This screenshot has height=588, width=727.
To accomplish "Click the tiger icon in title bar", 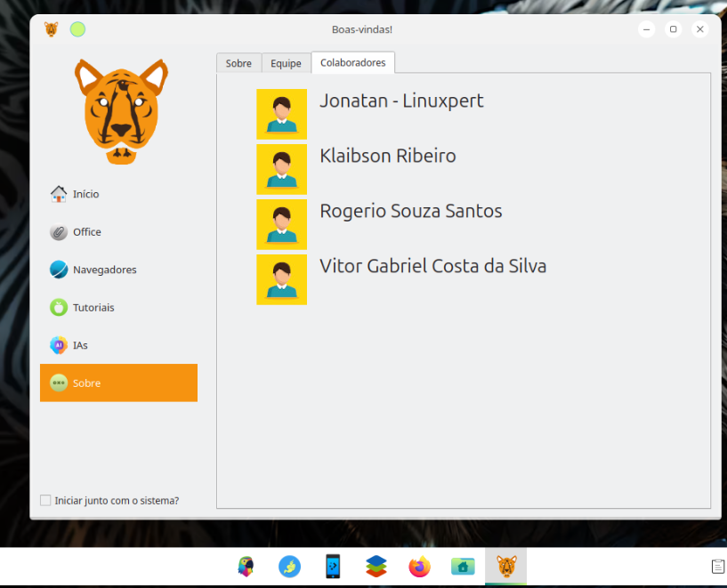I will pos(51,29).
